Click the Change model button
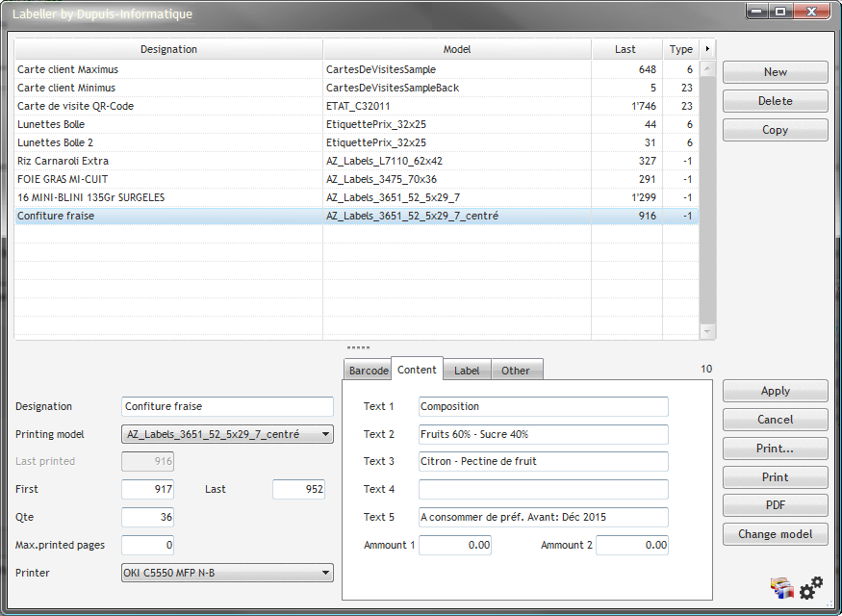 775,534
